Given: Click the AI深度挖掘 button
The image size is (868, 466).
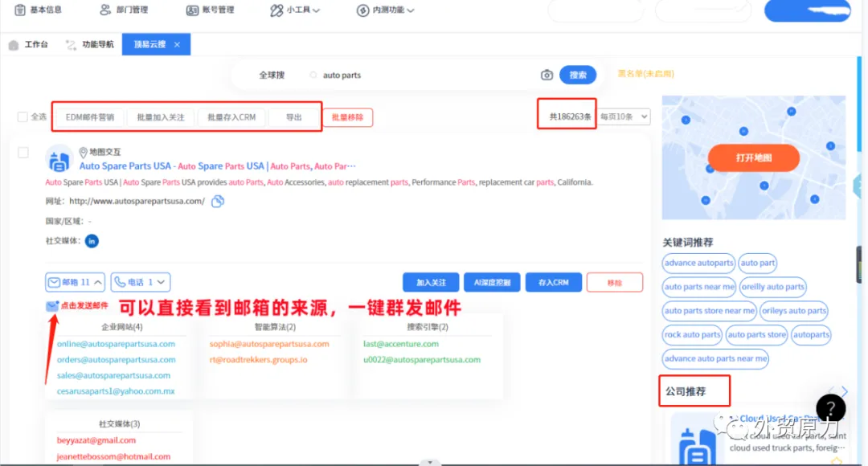Looking at the screenshot, I should tap(492, 282).
